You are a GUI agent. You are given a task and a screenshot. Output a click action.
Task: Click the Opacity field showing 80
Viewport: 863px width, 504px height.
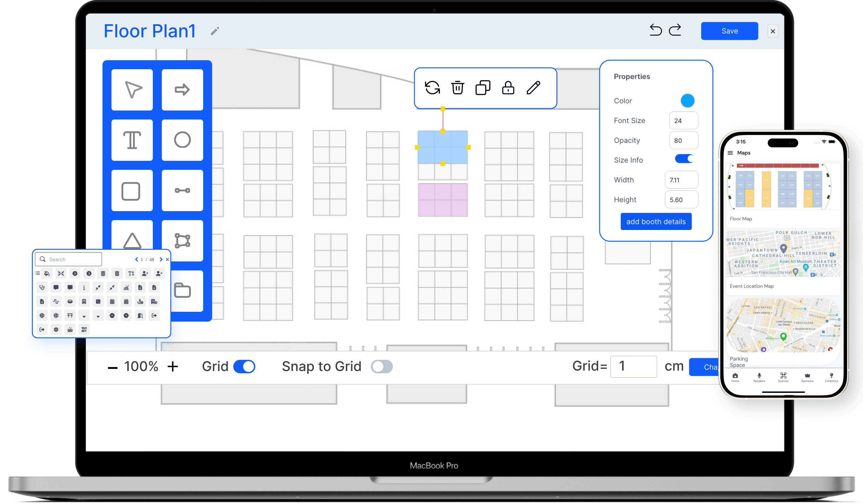pyautogui.click(x=684, y=140)
